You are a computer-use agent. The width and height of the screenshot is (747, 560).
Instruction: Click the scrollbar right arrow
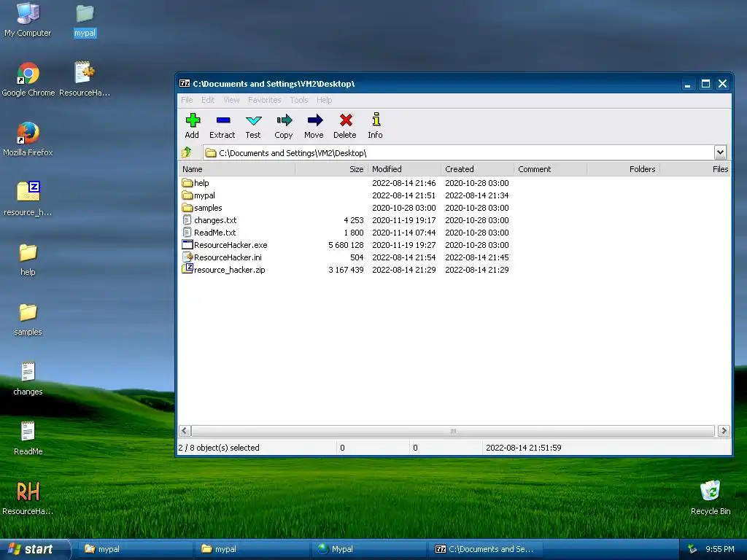coord(724,431)
